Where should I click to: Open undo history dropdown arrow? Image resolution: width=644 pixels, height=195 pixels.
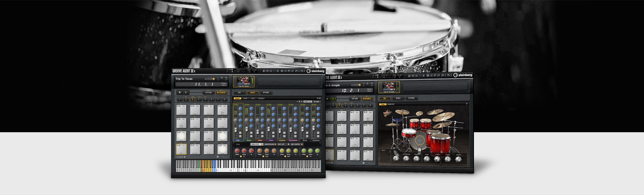(299, 71)
